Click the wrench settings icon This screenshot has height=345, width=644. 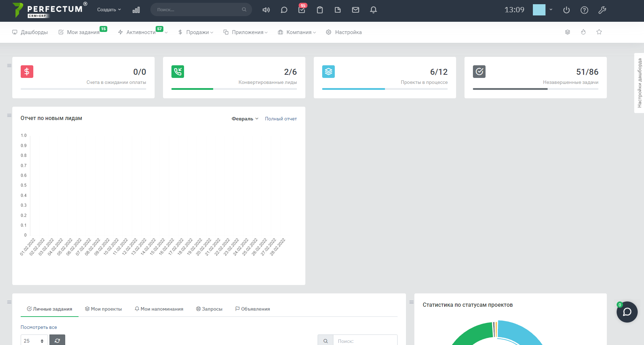click(602, 10)
